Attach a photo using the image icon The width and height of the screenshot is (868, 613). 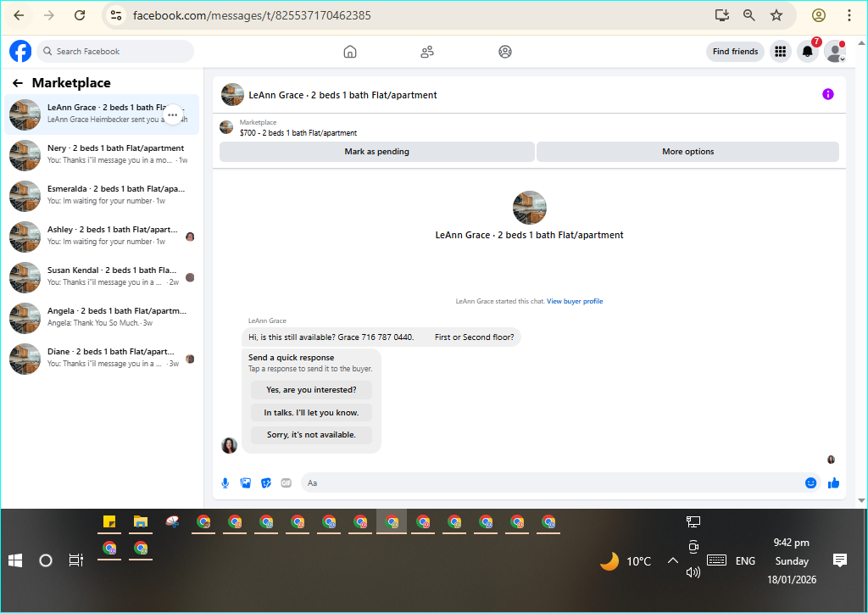(246, 483)
